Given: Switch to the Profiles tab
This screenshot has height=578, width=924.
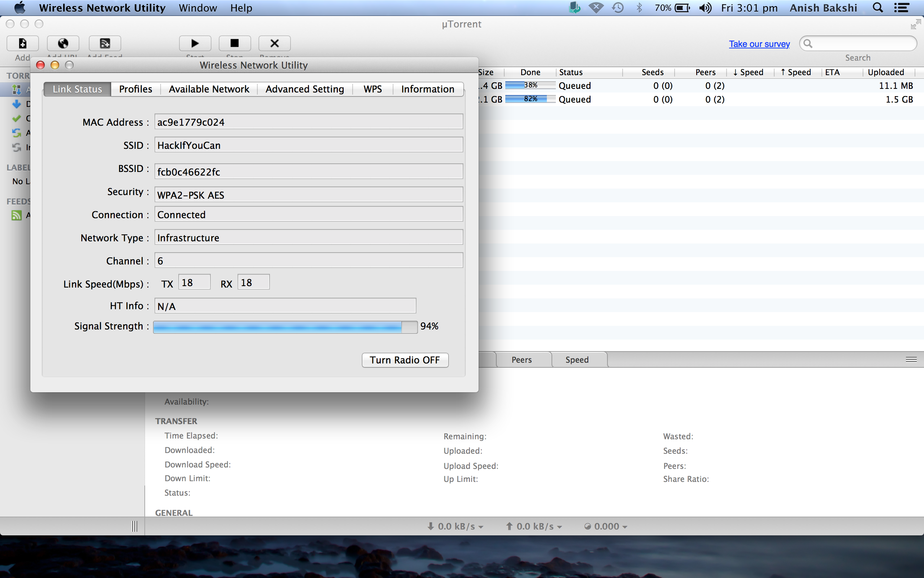Looking at the screenshot, I should click(136, 89).
